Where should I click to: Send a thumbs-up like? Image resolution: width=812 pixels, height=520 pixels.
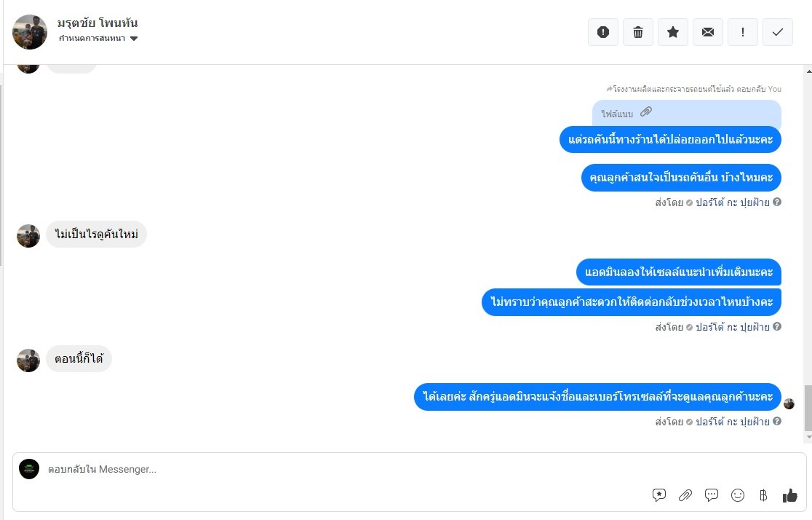pos(789,495)
